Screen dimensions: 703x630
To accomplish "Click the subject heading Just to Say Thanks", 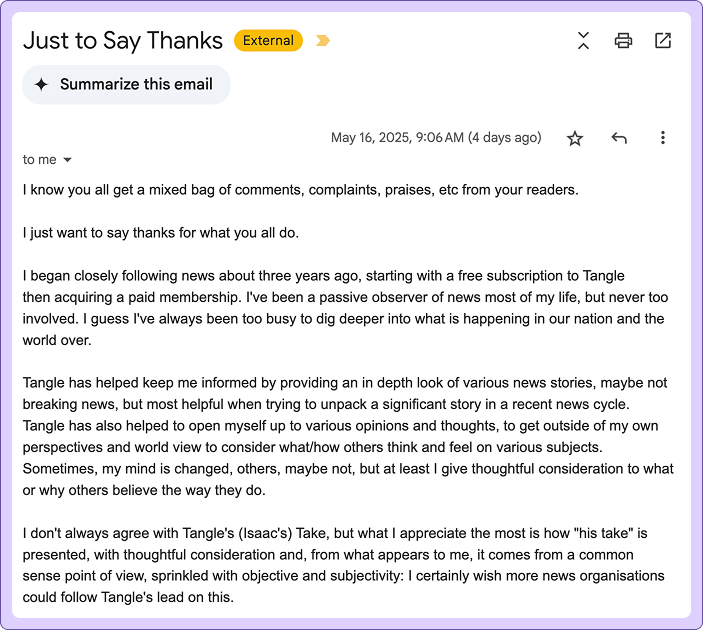I will tap(123, 40).
